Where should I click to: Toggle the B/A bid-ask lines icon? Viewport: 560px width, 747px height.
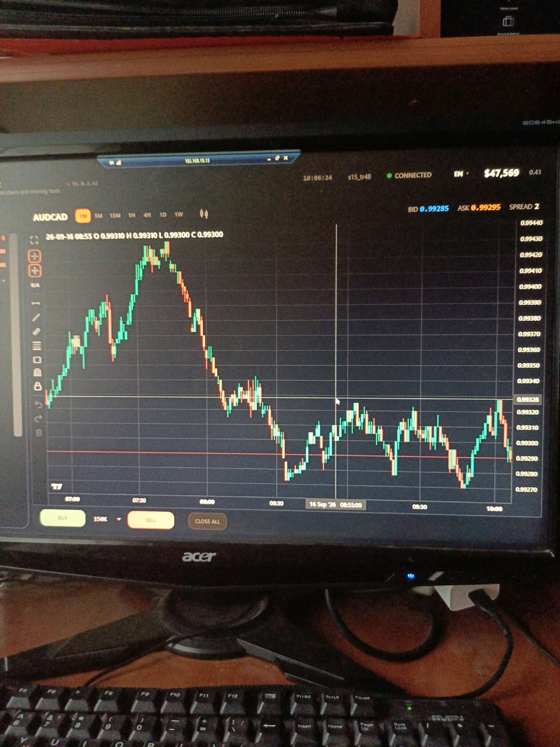click(35, 285)
